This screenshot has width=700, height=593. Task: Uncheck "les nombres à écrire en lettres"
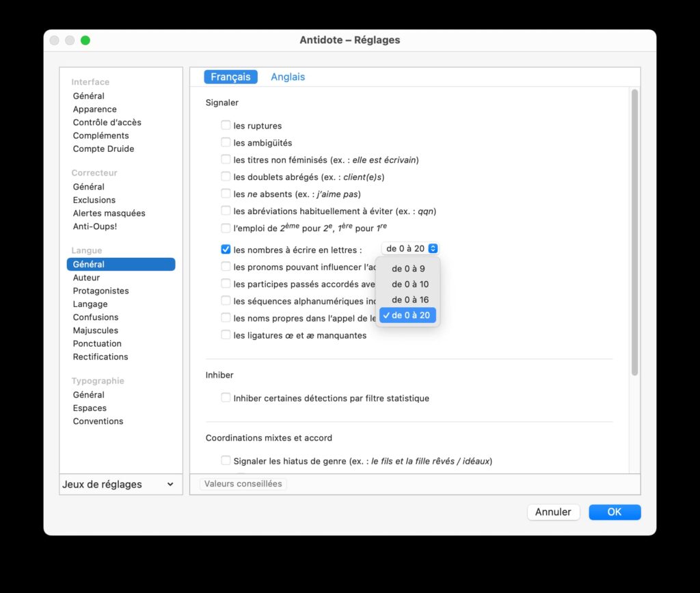[226, 250]
